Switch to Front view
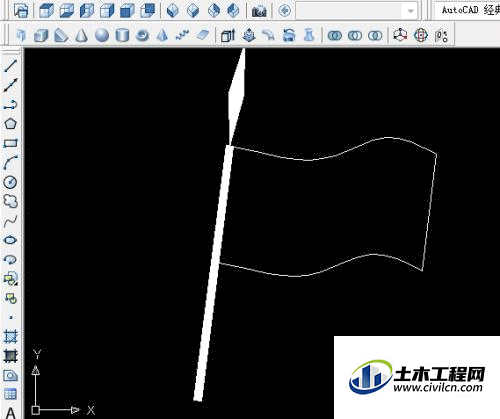The image size is (500, 419). (x=127, y=10)
